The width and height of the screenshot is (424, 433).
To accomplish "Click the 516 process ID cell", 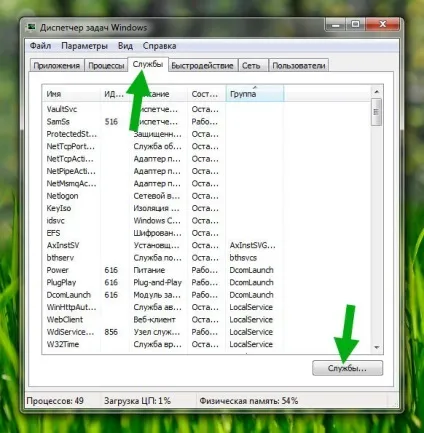I will pos(111,122).
